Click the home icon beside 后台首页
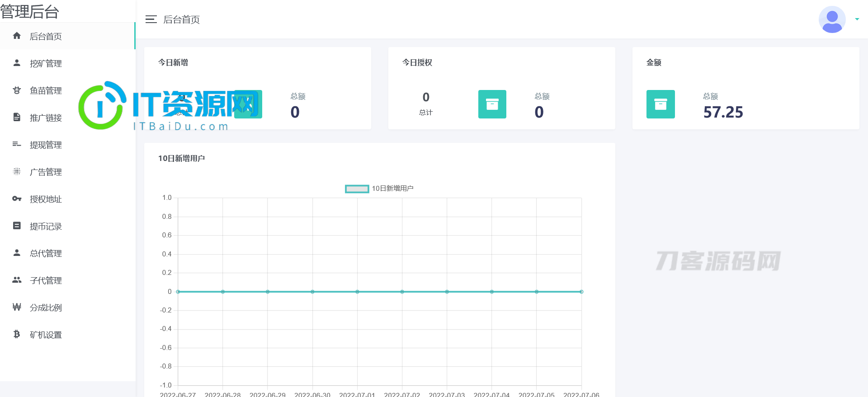Image resolution: width=868 pixels, height=397 pixels. pyautogui.click(x=17, y=36)
